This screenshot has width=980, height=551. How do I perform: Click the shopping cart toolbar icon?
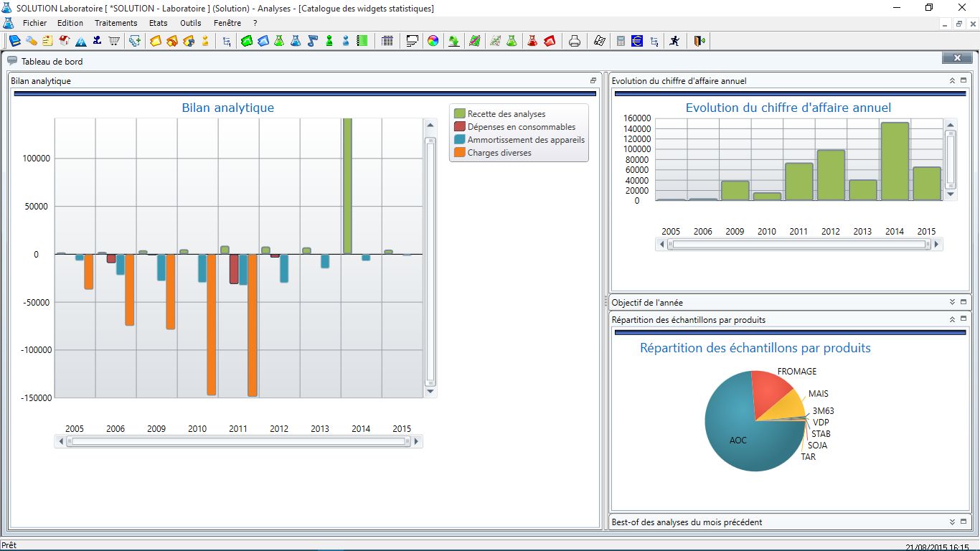click(113, 41)
